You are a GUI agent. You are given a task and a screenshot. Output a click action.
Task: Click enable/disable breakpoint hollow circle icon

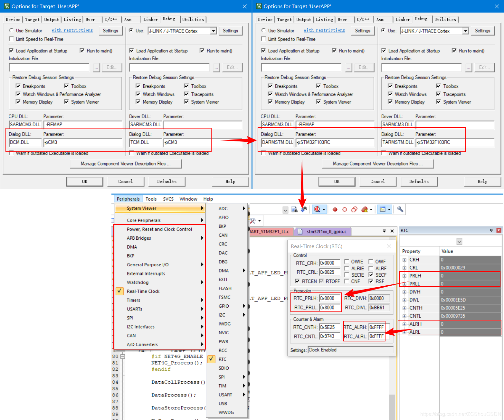pyautogui.click(x=345, y=209)
